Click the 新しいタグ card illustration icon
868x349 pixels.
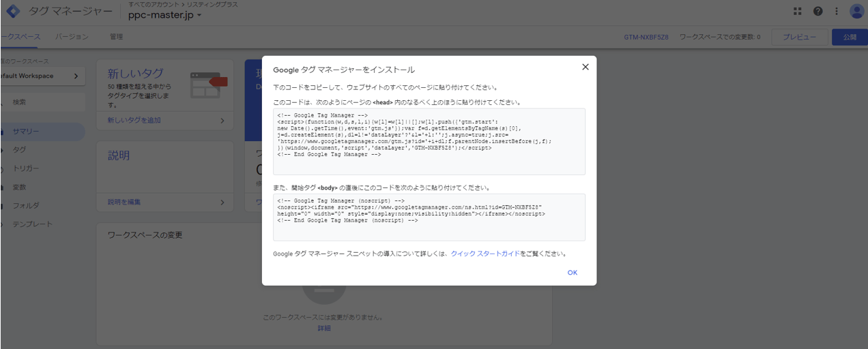[x=208, y=85]
